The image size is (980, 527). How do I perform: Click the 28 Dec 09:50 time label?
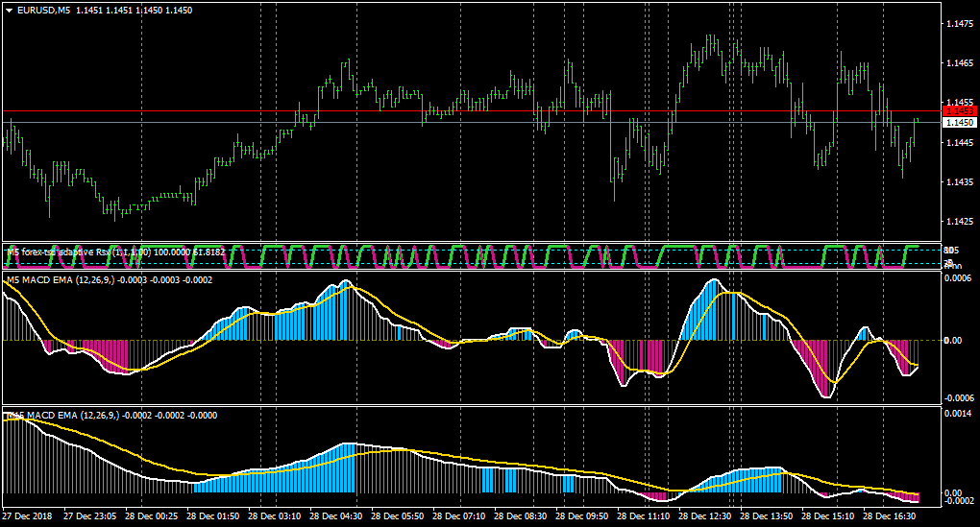(582, 516)
